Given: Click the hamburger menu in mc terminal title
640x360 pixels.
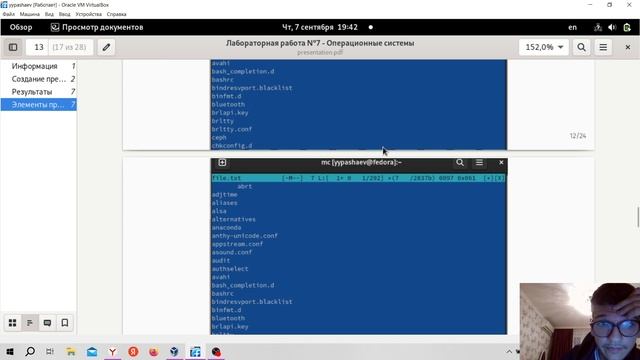Looking at the screenshot, I should coord(479,162).
